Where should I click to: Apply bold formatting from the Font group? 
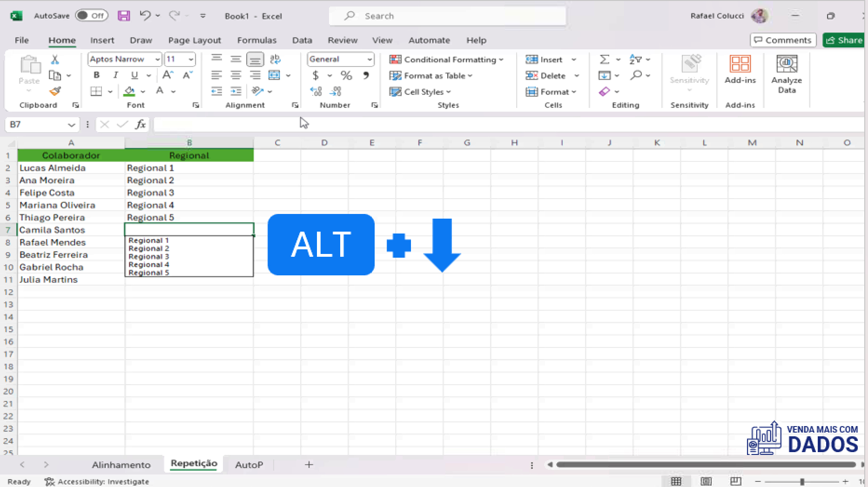pos(96,75)
